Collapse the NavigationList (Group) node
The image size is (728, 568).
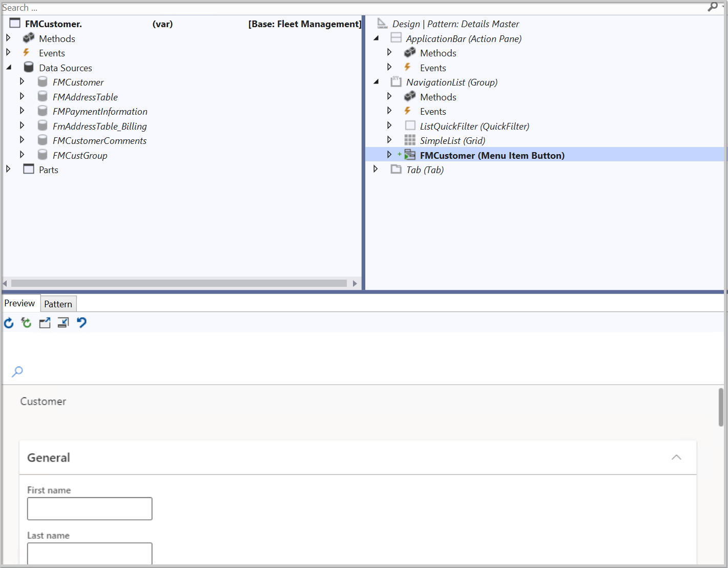pyautogui.click(x=376, y=82)
